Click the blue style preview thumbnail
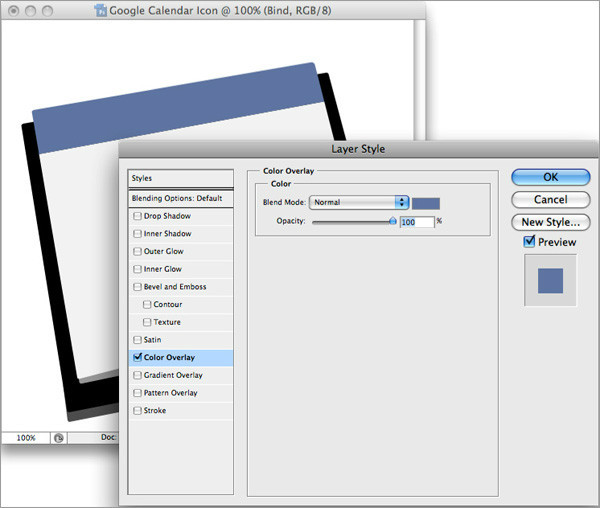Image resolution: width=600 pixels, height=508 pixels. [x=550, y=280]
